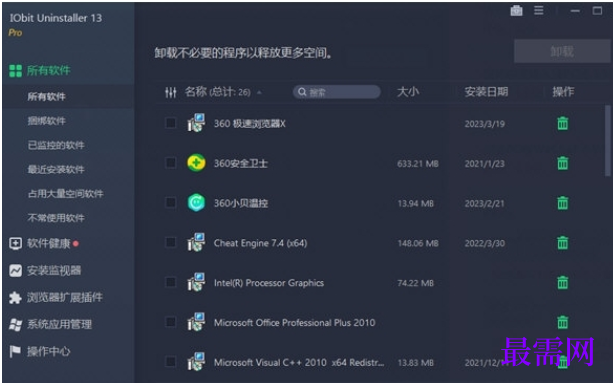Click the Microsoft Visual C++ 2010 installer icon
The height and width of the screenshot is (383, 613).
pos(196,362)
